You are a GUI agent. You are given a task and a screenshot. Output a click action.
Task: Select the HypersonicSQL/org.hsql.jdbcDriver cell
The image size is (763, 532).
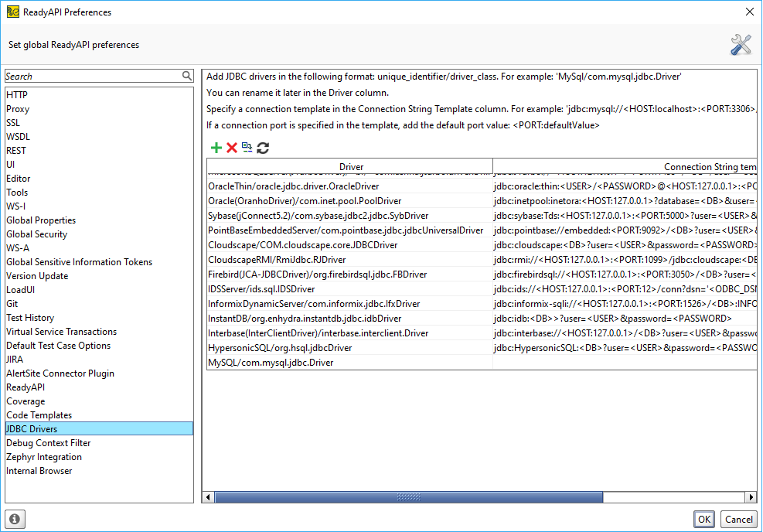pos(350,348)
